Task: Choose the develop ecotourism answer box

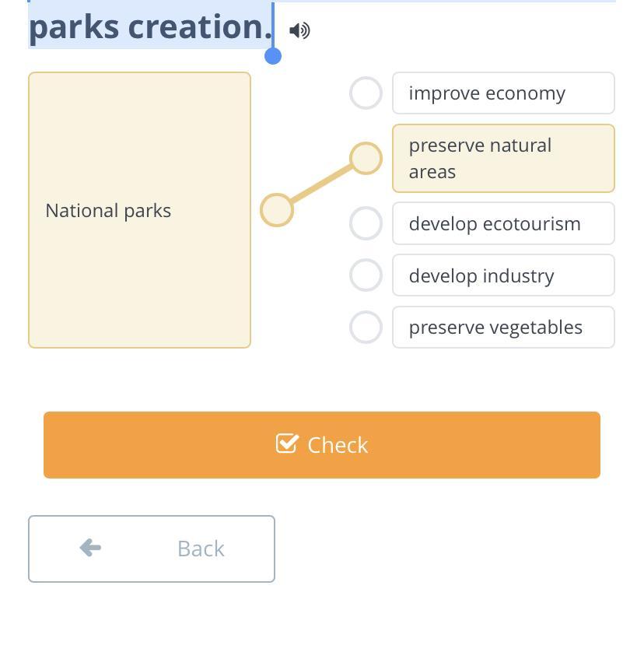Action: (x=503, y=223)
